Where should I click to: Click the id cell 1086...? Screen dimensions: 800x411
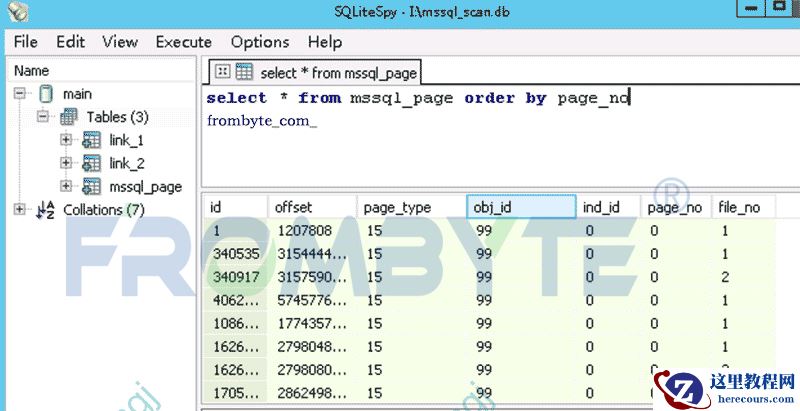(x=236, y=323)
